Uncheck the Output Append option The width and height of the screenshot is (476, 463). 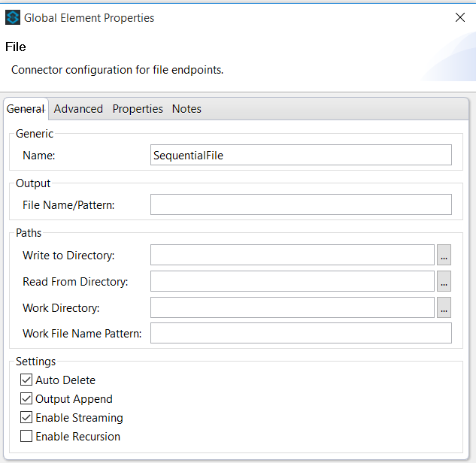point(26,399)
